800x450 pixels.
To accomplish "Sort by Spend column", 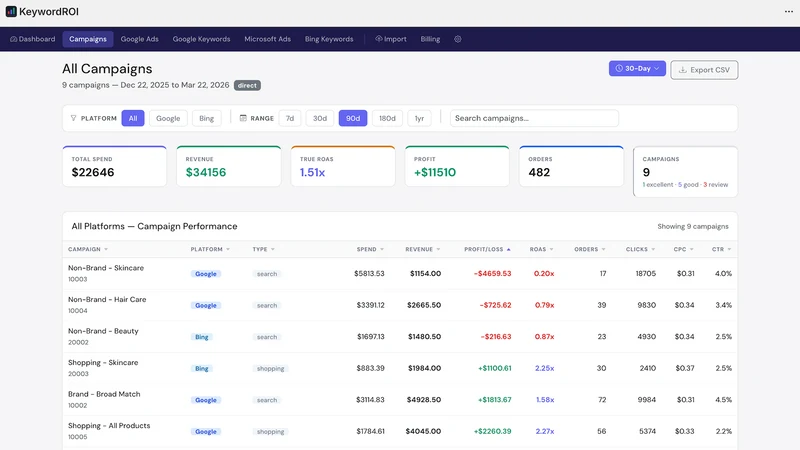I will point(370,249).
